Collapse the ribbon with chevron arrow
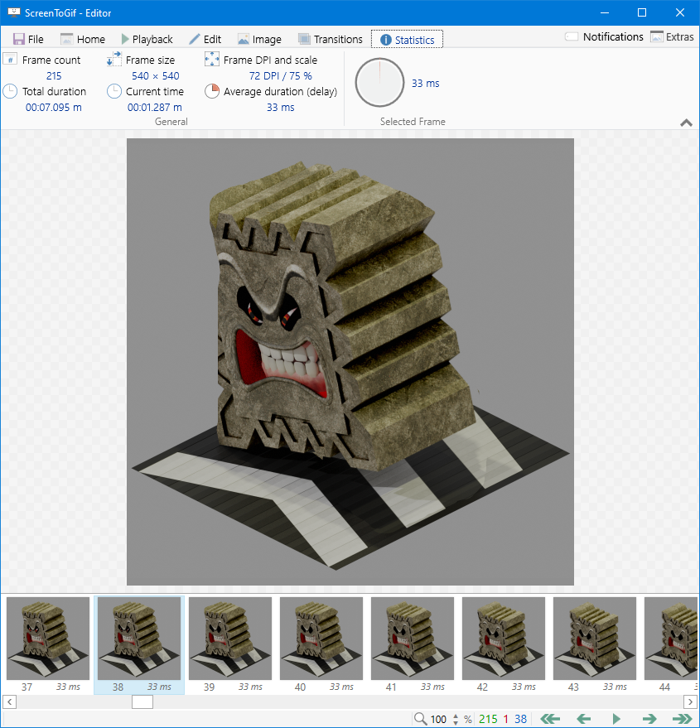Viewport: 700px width, 728px height. 686,123
